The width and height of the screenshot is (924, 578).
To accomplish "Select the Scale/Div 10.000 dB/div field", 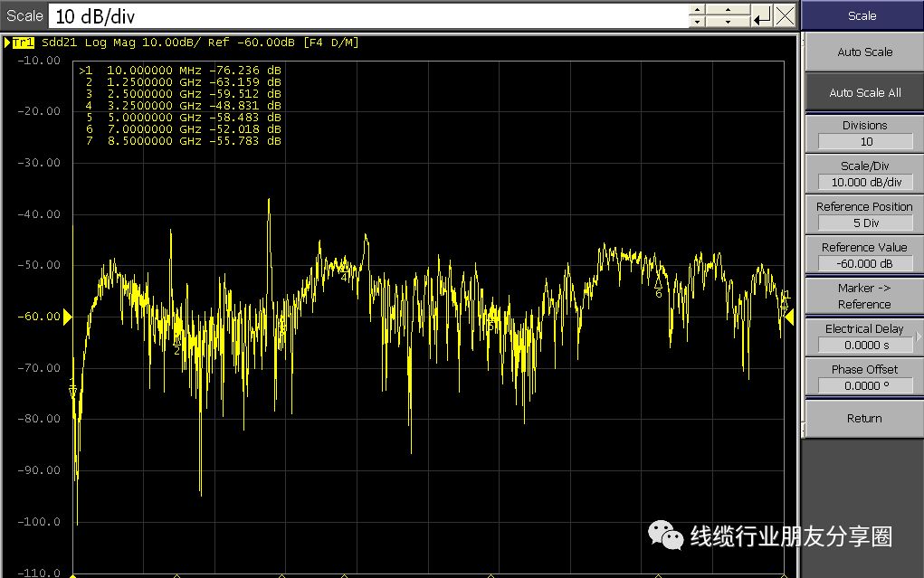I will (866, 182).
